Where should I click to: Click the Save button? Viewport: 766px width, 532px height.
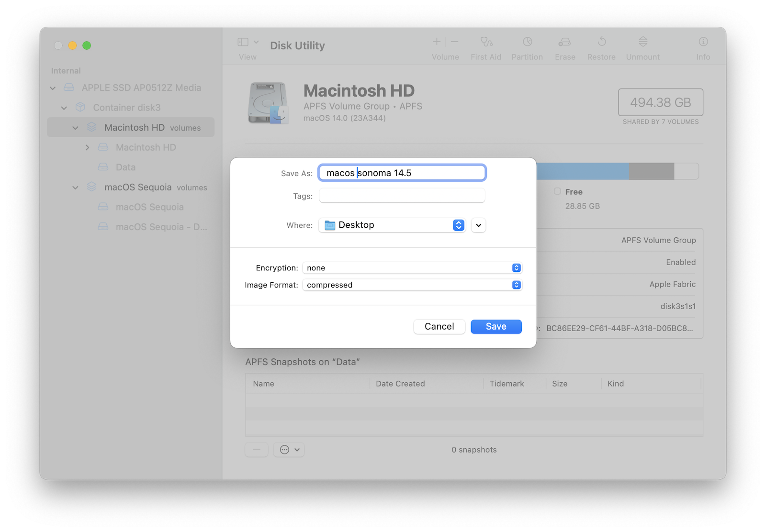[496, 326]
